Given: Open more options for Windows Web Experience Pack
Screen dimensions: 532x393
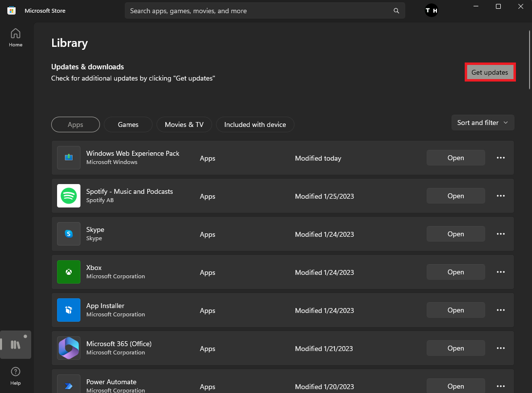Looking at the screenshot, I should pyautogui.click(x=500, y=158).
